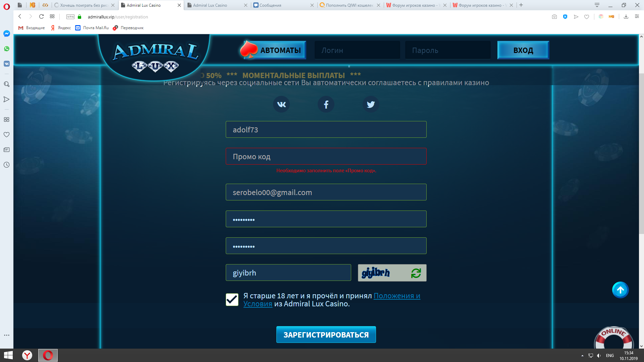Image resolution: width=644 pixels, height=362 pixels.
Task: Click the Opera taskbar icon
Action: click(x=48, y=355)
